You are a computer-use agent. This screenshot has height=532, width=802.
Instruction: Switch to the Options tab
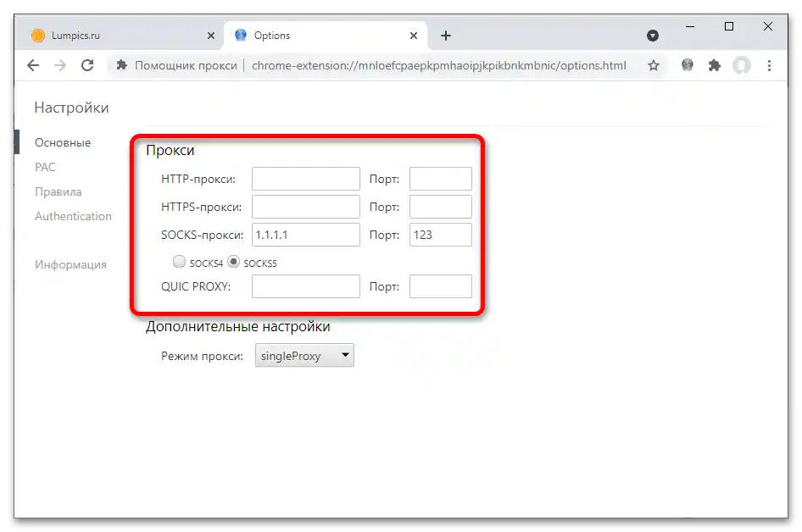326,36
